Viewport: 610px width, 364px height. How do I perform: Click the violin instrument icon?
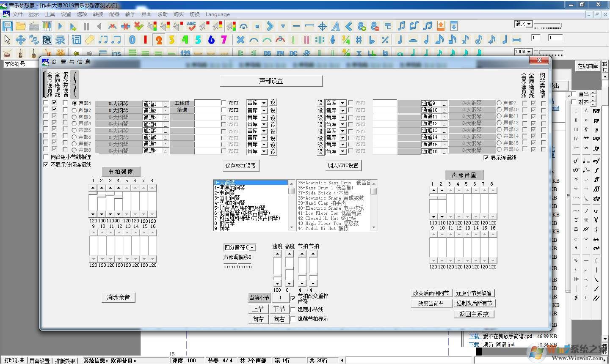pyautogui.click(x=19, y=53)
